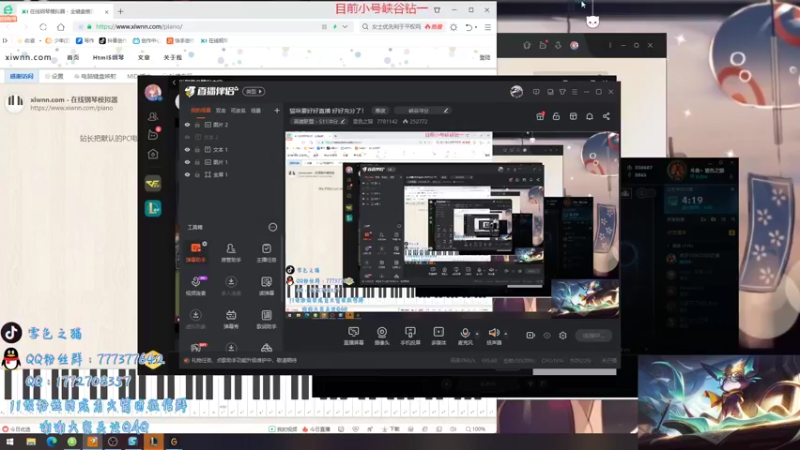This screenshot has height=450, width=800.
Task: Click the browser address bar URL
Action: (139, 27)
